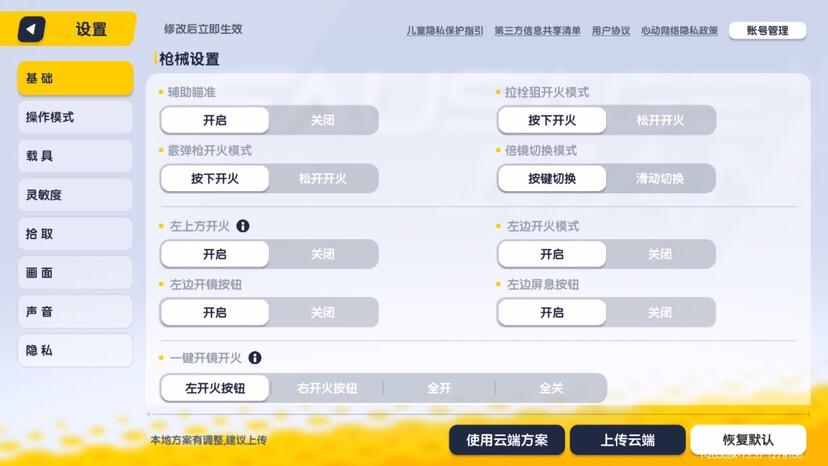Go to the 隐私 tab

tap(75, 350)
